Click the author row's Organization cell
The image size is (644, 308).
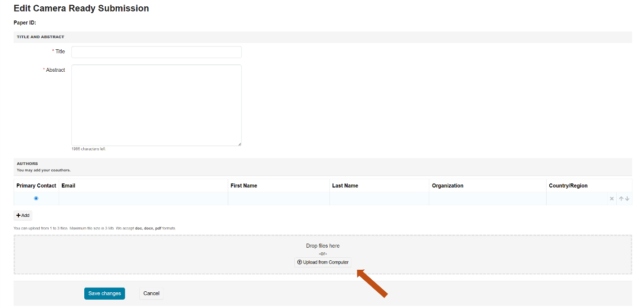pos(487,199)
